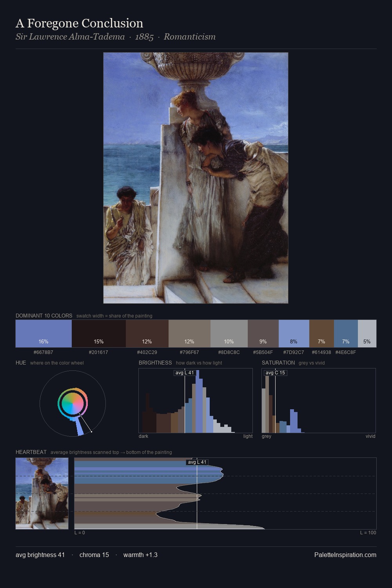Click 'swatch width = share of the painting'
Screen dimensions: 392x588
tap(114, 316)
